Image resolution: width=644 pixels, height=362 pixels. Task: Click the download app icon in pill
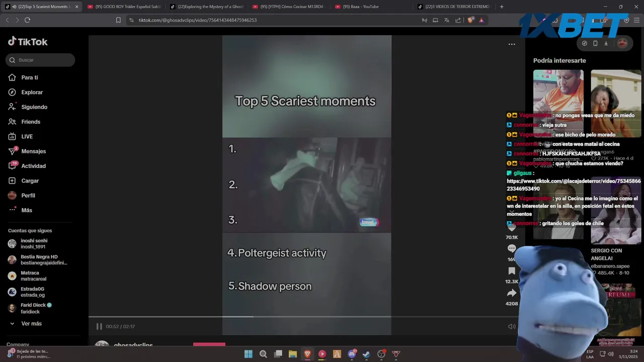[x=606, y=43]
